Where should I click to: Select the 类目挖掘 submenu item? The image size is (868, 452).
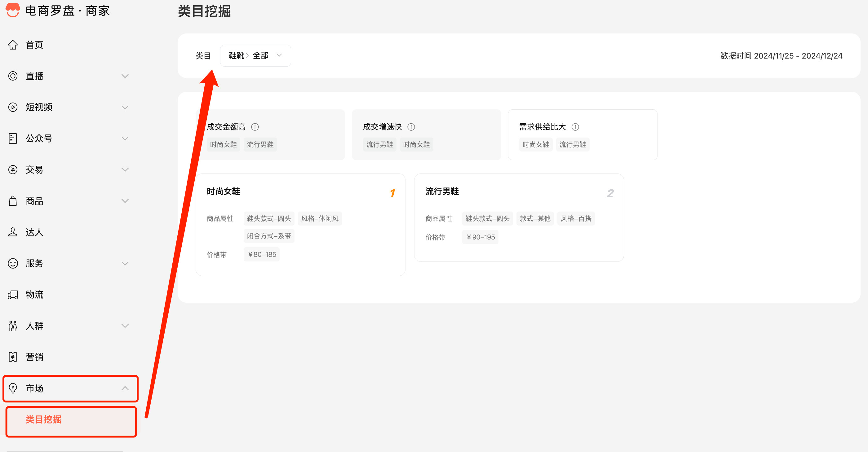44,420
